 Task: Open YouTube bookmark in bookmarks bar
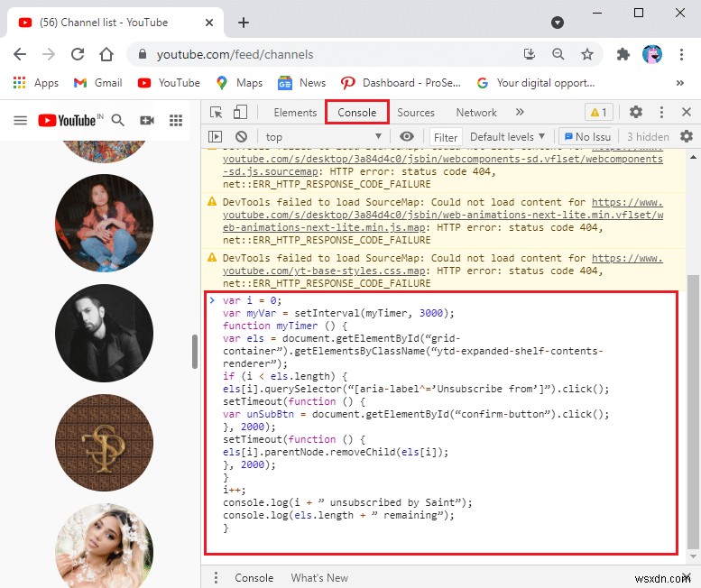(x=169, y=83)
